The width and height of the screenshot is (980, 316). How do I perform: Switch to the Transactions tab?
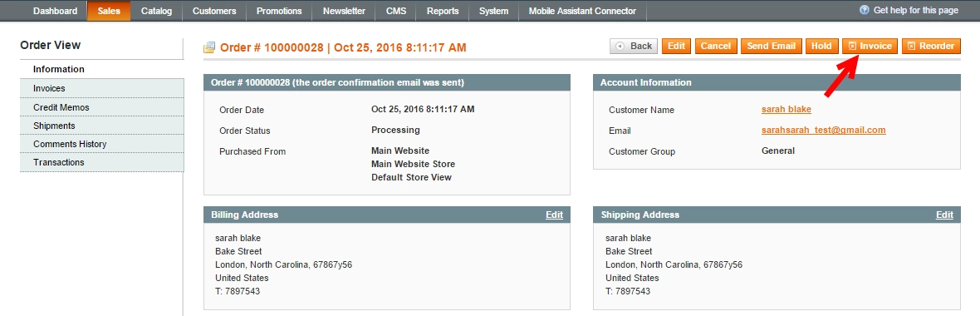pyautogui.click(x=102, y=162)
